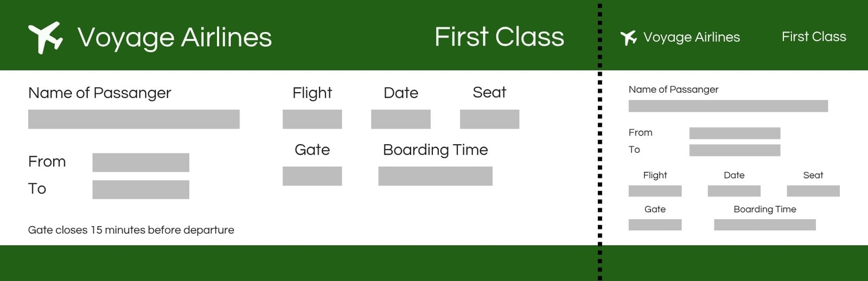Click the large airplane logo icon
The image size is (868, 281).
click(45, 37)
